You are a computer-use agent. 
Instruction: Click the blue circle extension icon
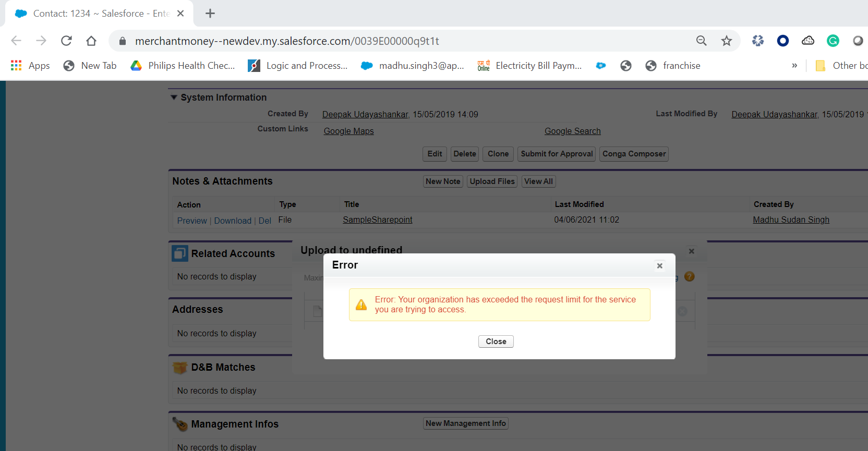(x=783, y=41)
